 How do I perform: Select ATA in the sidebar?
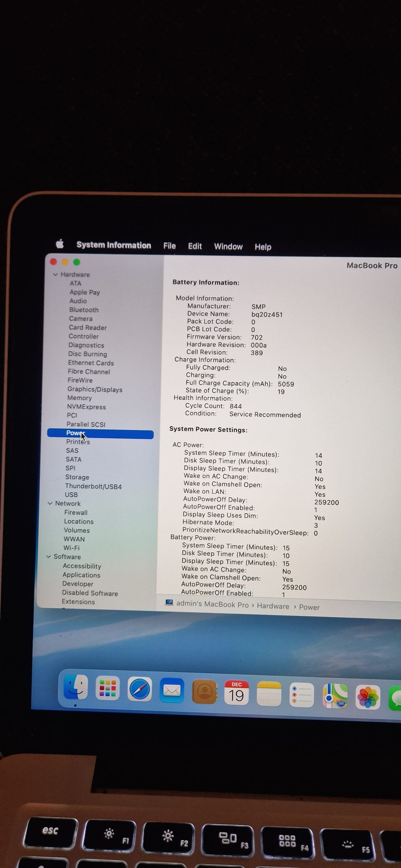(76, 283)
